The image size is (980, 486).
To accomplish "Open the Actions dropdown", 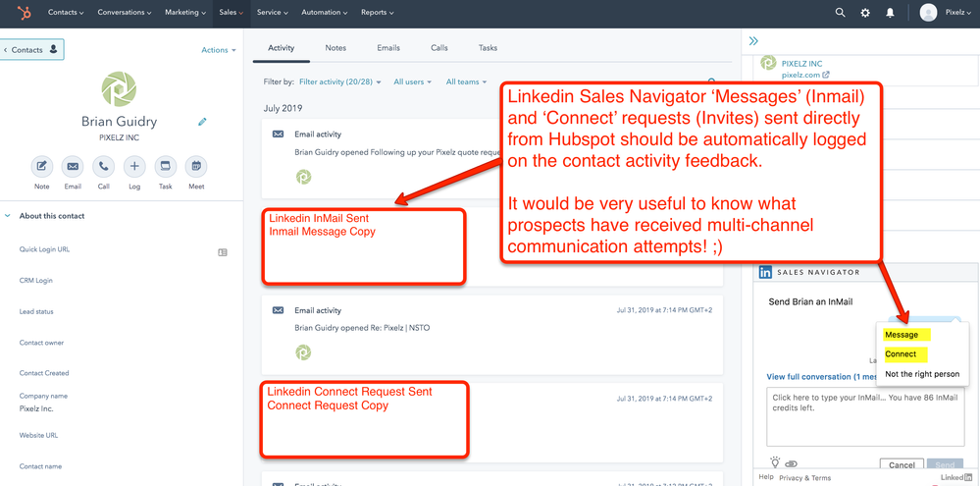I will click(219, 50).
